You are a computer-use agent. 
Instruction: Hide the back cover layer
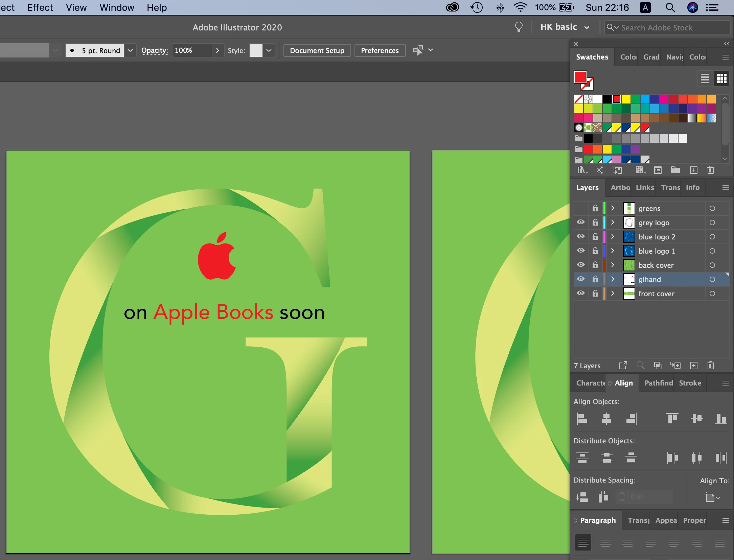581,265
